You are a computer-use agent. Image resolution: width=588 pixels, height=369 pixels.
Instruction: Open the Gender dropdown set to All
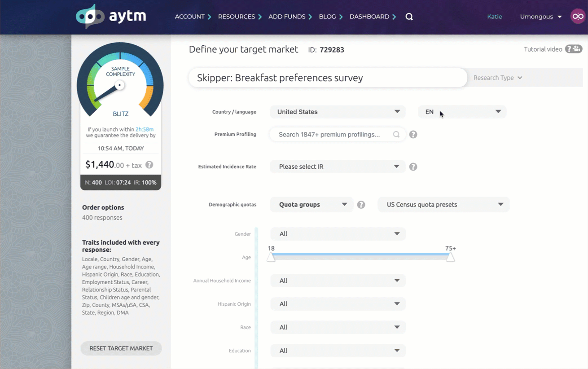click(338, 234)
